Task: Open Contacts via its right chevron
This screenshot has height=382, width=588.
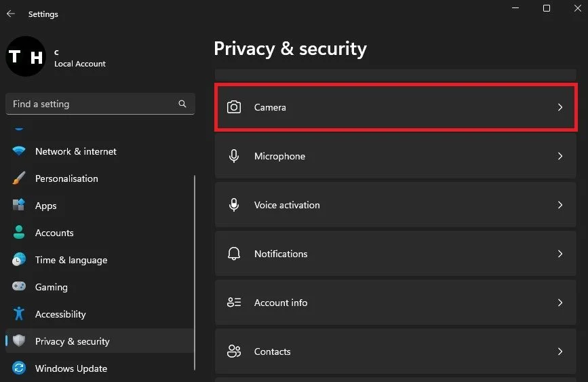Action: point(560,351)
